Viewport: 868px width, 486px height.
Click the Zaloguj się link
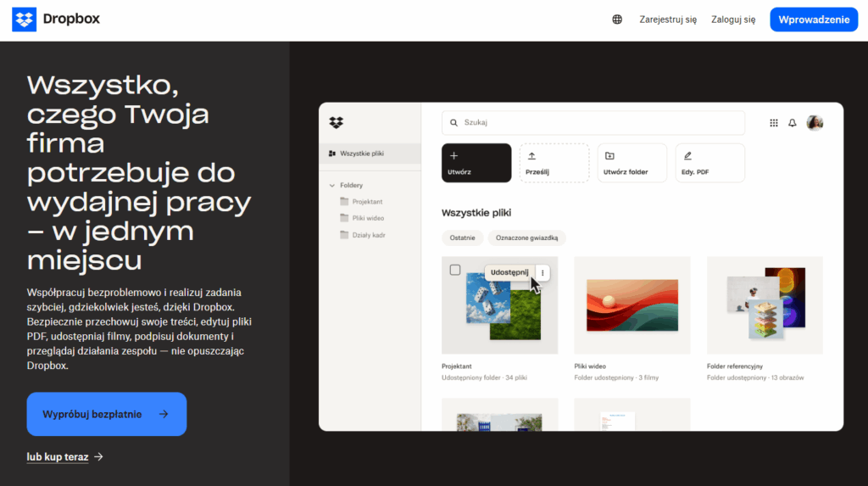(x=733, y=20)
